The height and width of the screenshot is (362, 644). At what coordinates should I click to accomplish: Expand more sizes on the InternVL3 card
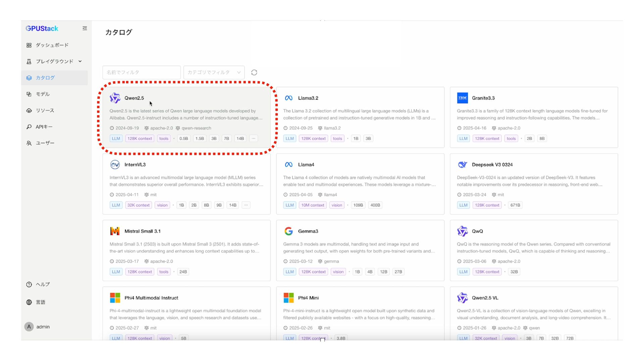[246, 205]
